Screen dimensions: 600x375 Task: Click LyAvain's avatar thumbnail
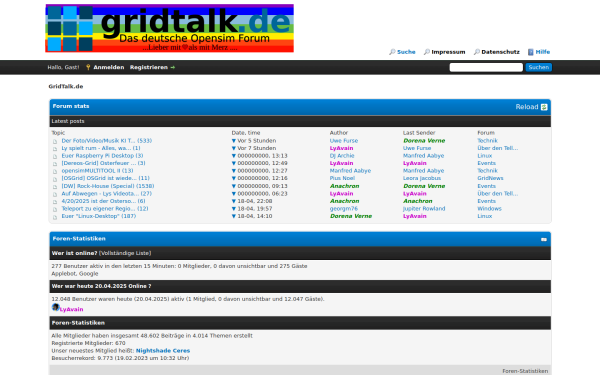(x=55, y=307)
